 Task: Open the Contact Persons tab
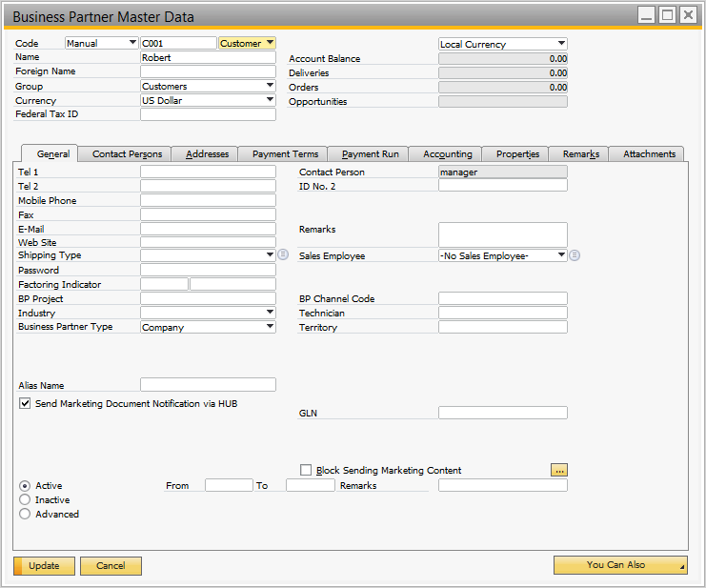(x=127, y=154)
